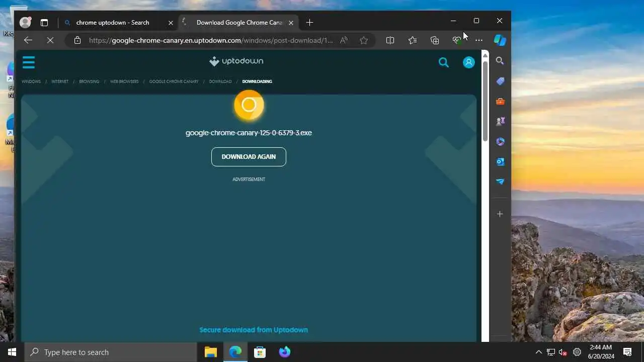Close the chrome uptodown - Search tab
The height and width of the screenshot is (362, 644).
pyautogui.click(x=171, y=23)
